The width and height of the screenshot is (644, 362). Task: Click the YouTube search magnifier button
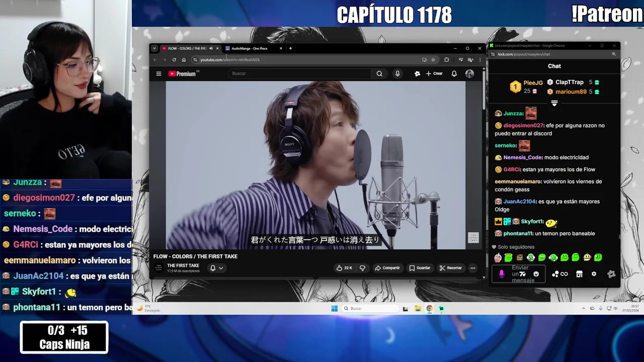[x=379, y=73]
